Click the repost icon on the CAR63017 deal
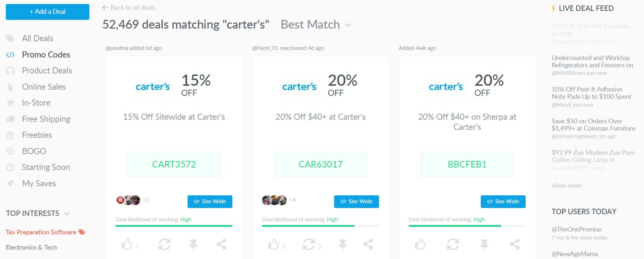The width and height of the screenshot is (644, 259). tap(308, 245)
